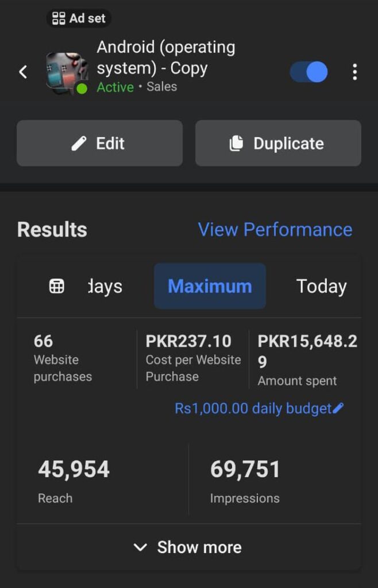Tap the 66 Website purchases metric
Screen dimensions: 378x588
[63, 358]
